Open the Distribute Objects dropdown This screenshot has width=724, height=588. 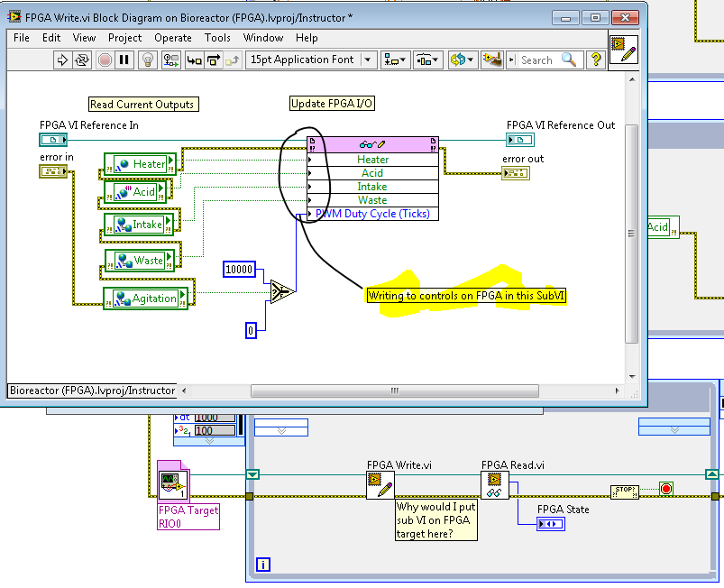tap(427, 60)
